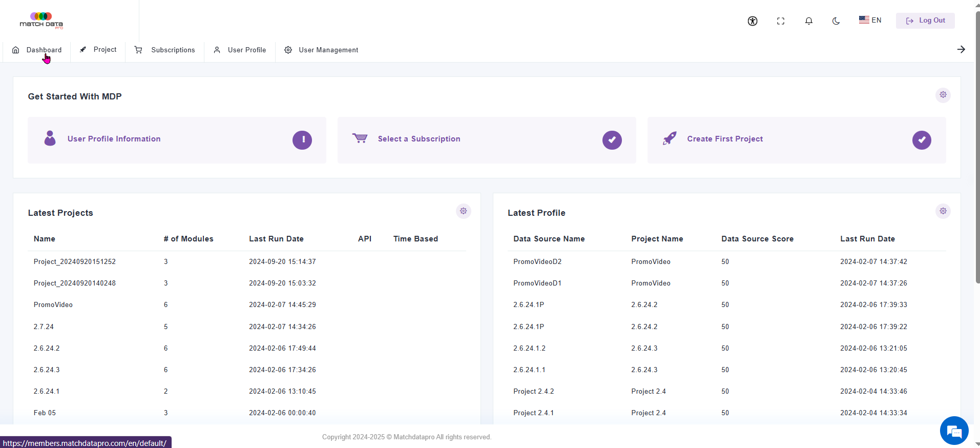Screen dimensions: 980x448
Task: Toggle dark mode moon icon
Action: coord(836,21)
